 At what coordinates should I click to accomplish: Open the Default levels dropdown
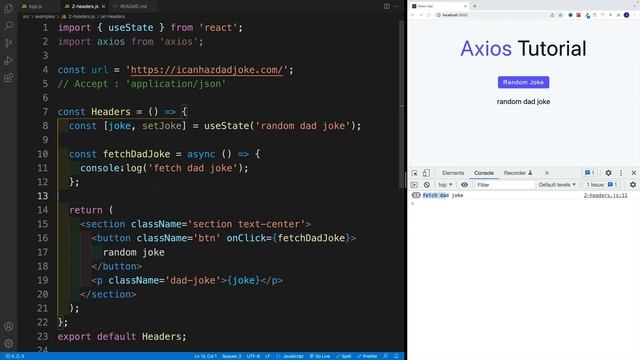(557, 185)
